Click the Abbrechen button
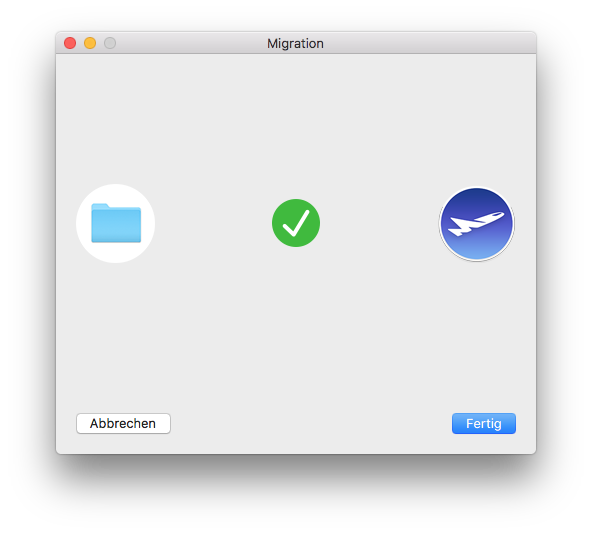Screen dimensions: 592x534 tap(123, 423)
